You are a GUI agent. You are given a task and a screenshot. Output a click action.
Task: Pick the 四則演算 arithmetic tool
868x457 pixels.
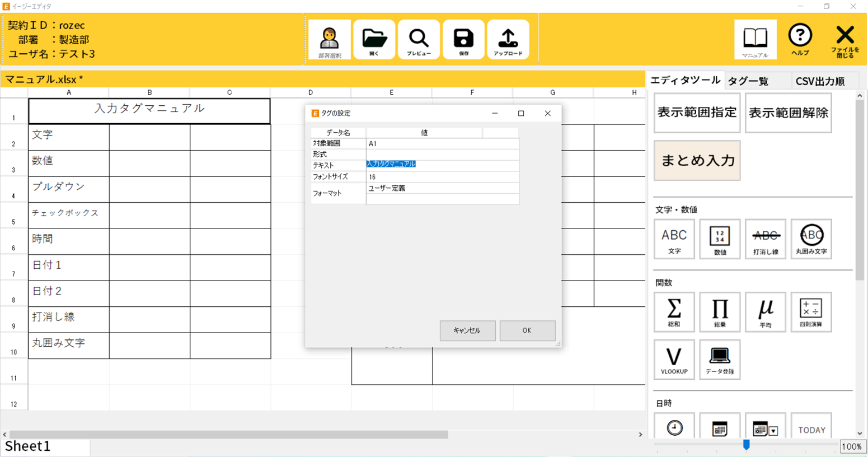(811, 312)
